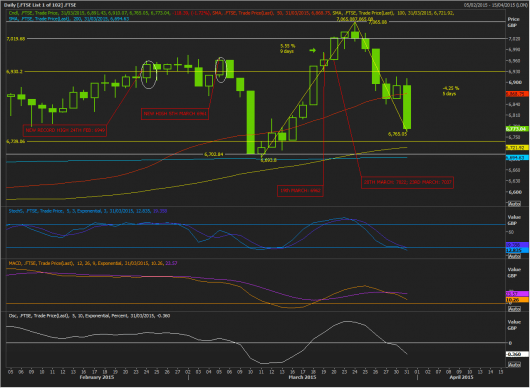
Task: Click the Auto button in the StochS pane
Action: (514, 257)
